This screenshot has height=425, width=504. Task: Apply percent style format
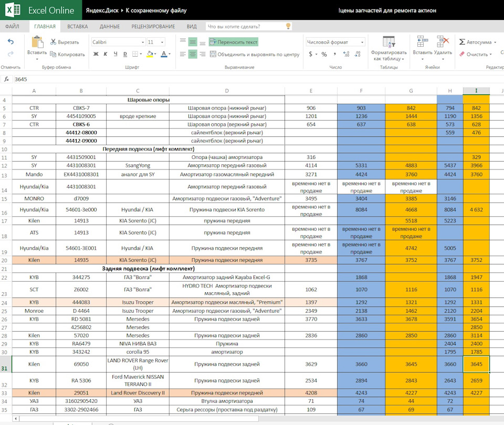[324, 54]
